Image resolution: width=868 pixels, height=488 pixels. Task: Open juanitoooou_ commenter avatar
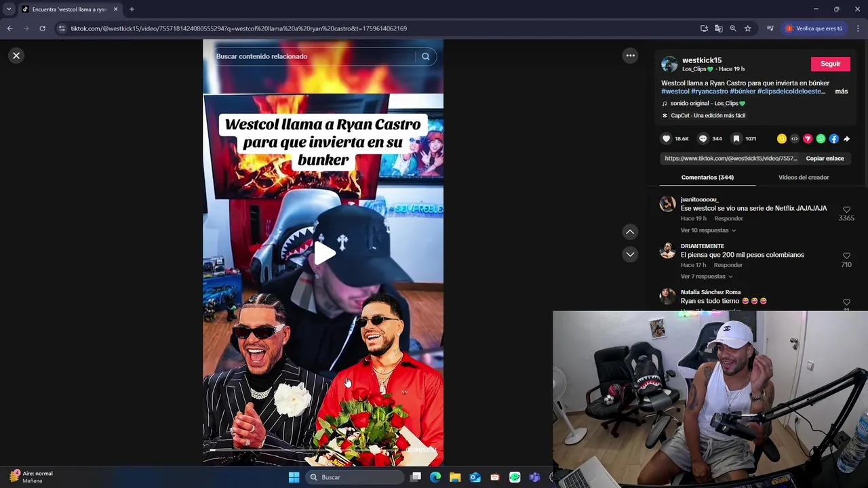pyautogui.click(x=668, y=204)
